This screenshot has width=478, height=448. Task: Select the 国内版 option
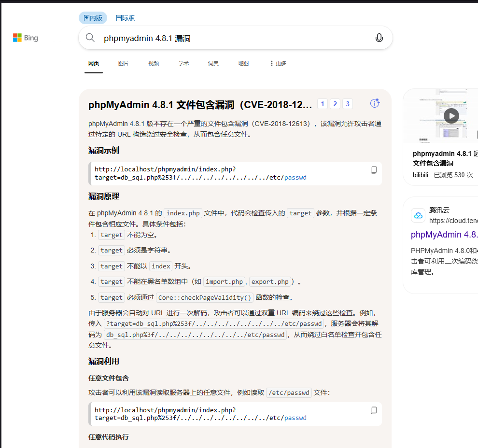(93, 17)
